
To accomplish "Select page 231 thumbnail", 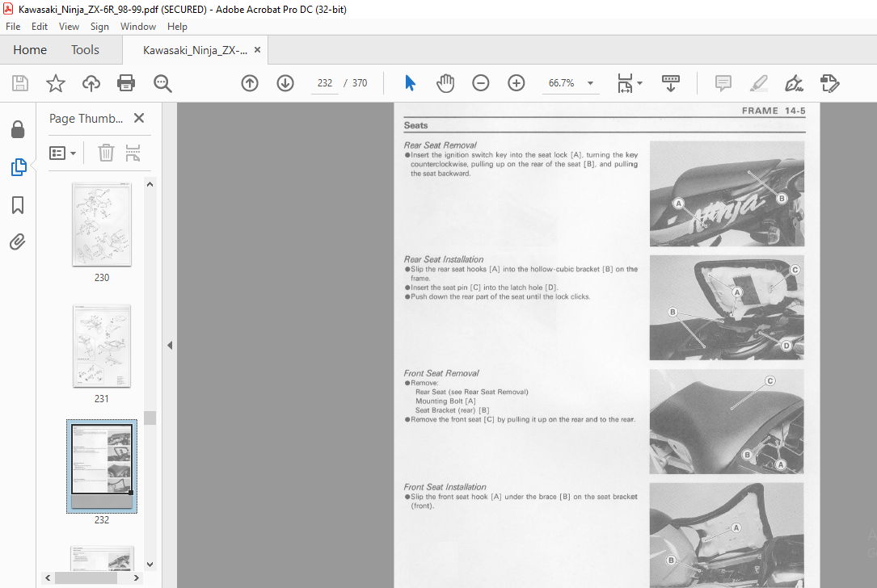I will tap(102, 346).
